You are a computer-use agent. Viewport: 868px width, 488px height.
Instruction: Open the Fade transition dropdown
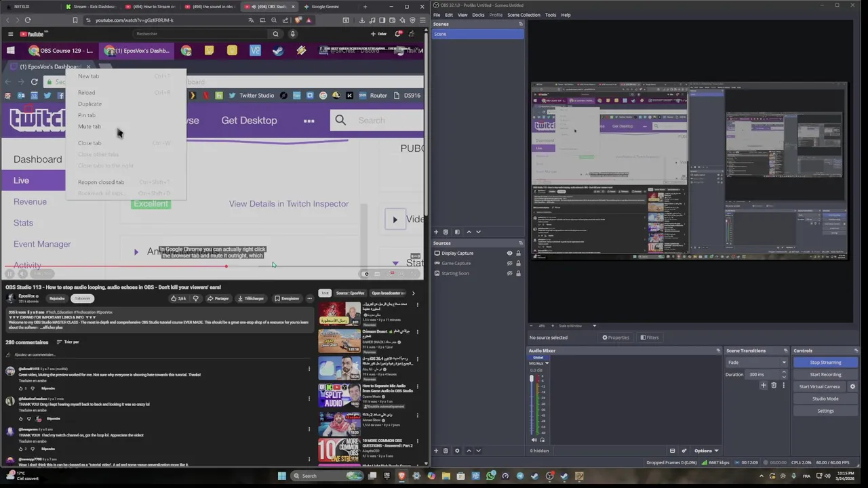(x=756, y=363)
